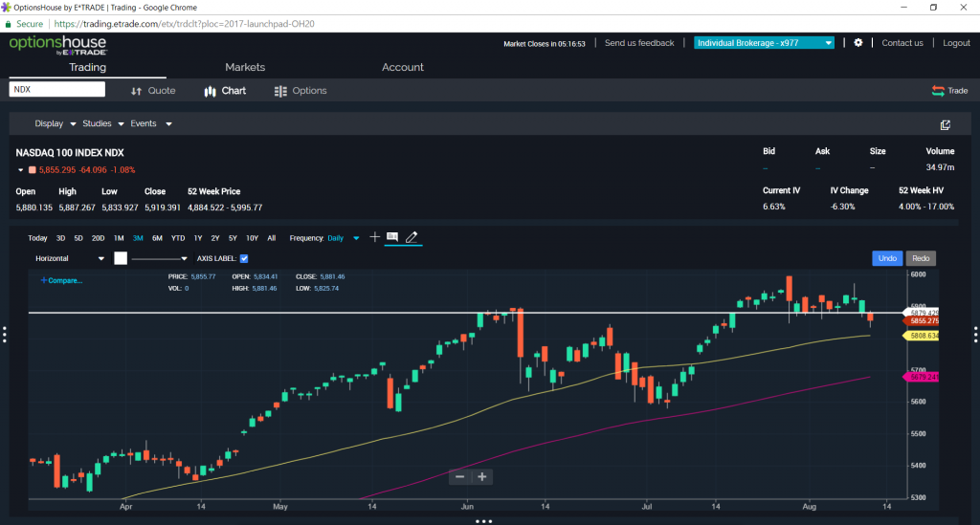This screenshot has width=980, height=525.
Task: Select the 5D time range
Action: coord(78,238)
